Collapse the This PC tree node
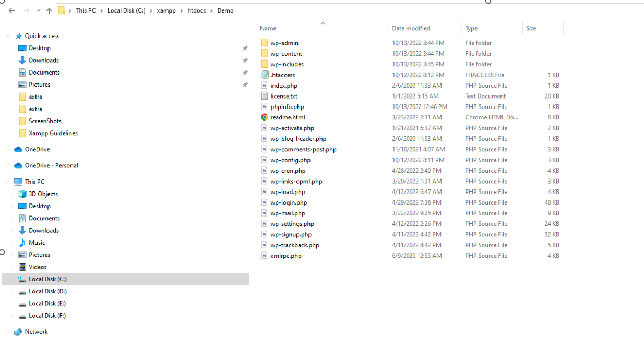The image size is (644, 348). pos(8,182)
